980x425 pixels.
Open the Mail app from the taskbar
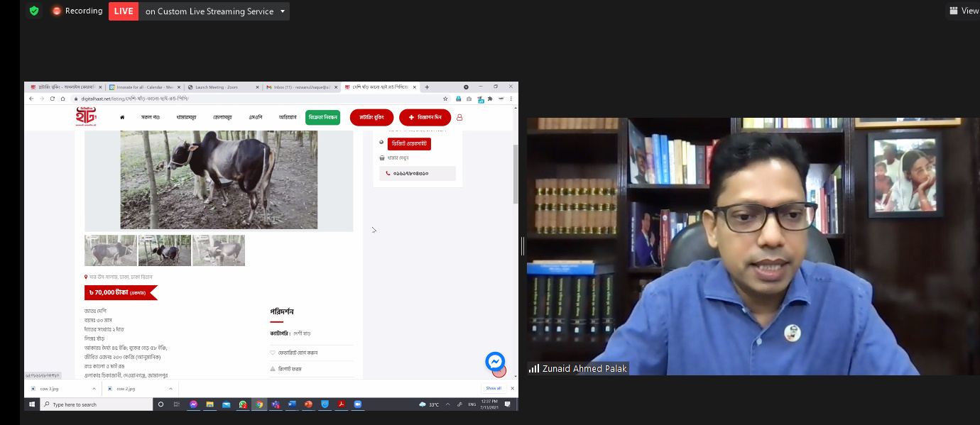click(x=227, y=404)
